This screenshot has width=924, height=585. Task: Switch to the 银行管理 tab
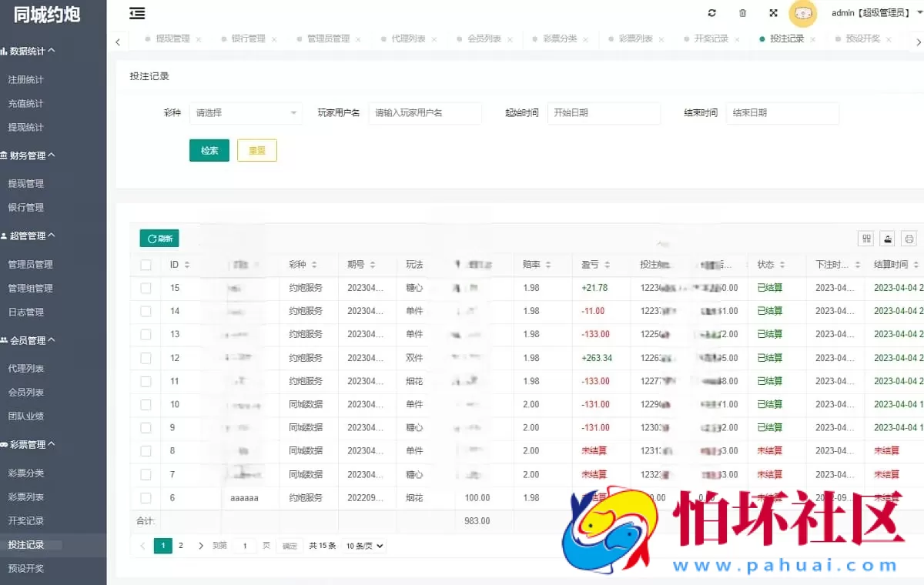pyautogui.click(x=249, y=38)
